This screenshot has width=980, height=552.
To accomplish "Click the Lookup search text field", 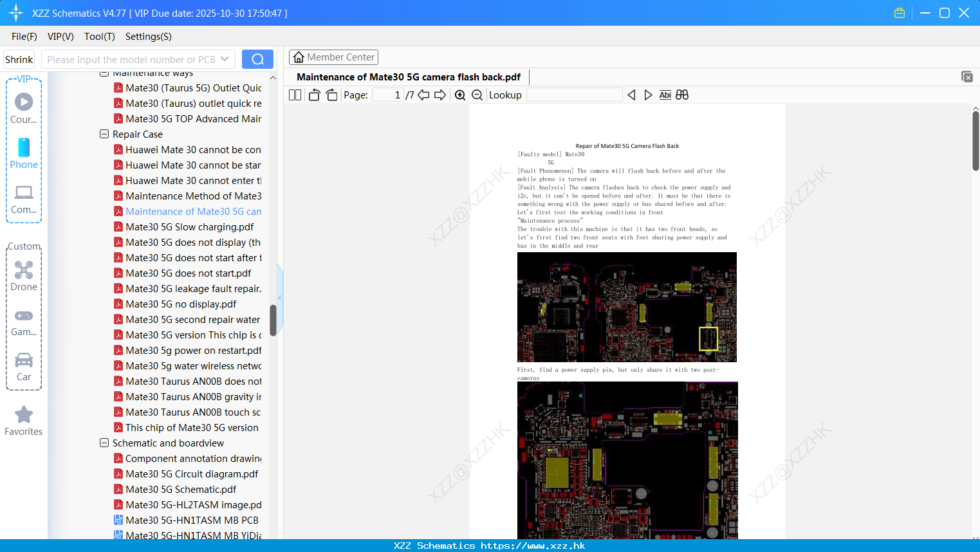I will pyautogui.click(x=574, y=95).
